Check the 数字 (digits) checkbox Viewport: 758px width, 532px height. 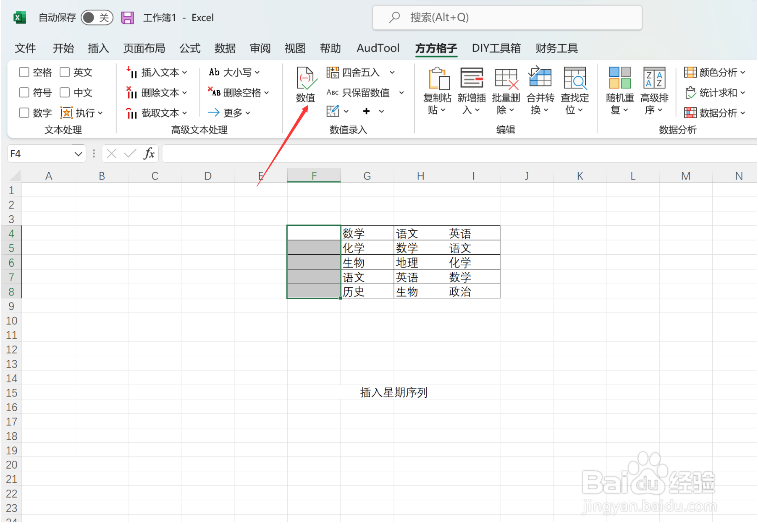24,112
